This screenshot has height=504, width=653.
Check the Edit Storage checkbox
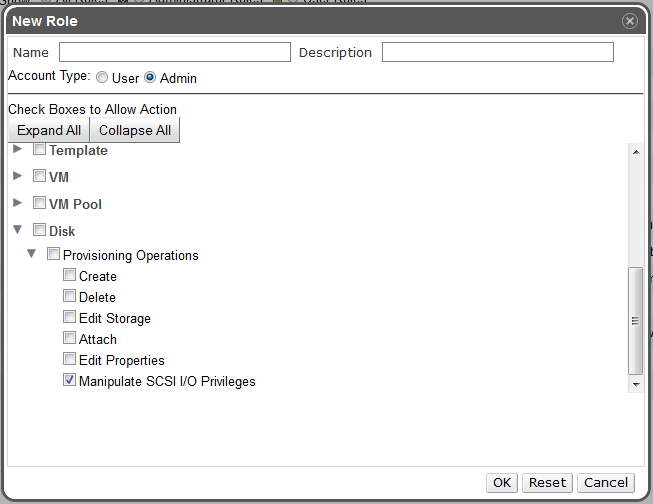tap(69, 317)
